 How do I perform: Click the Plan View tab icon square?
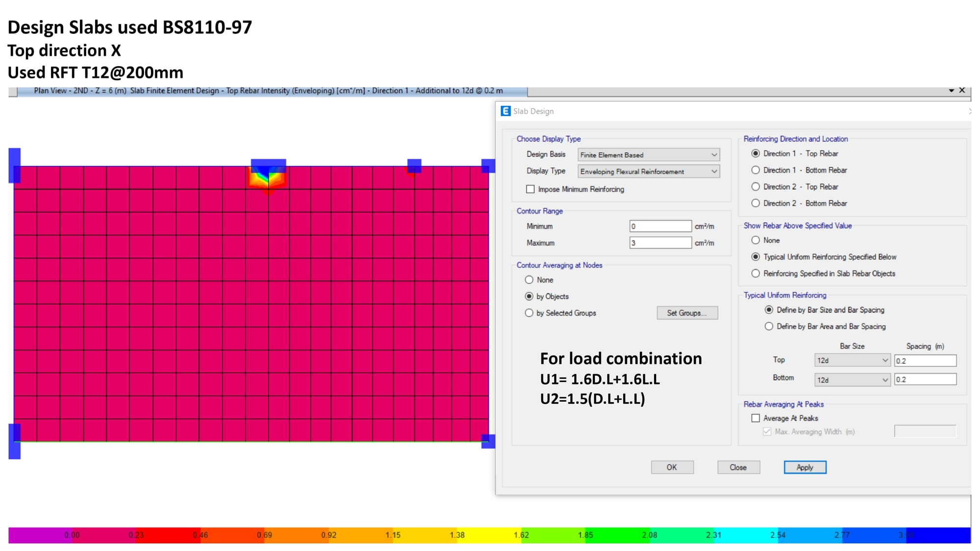(x=13, y=92)
